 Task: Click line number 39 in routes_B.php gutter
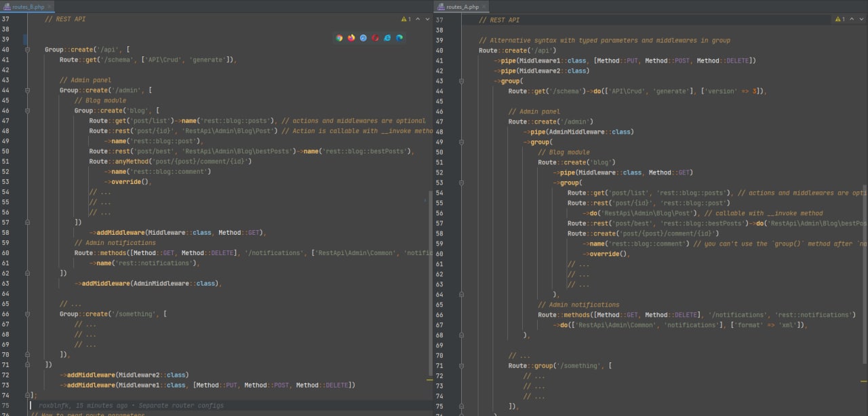tap(5, 39)
